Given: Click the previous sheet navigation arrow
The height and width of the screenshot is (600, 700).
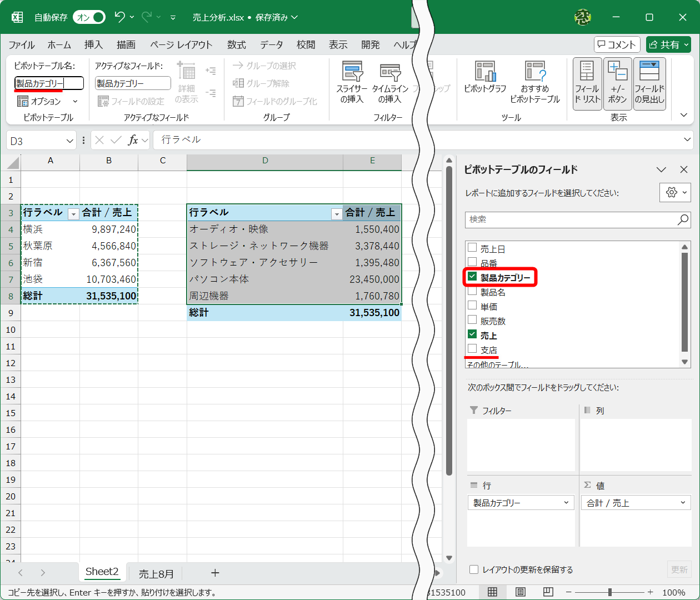Looking at the screenshot, I should coord(21,573).
